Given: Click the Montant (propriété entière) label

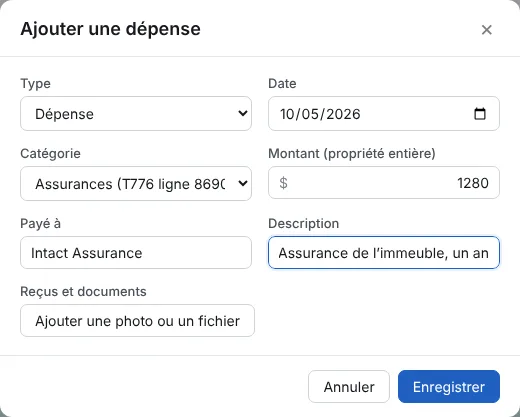Looking at the screenshot, I should [352, 154].
